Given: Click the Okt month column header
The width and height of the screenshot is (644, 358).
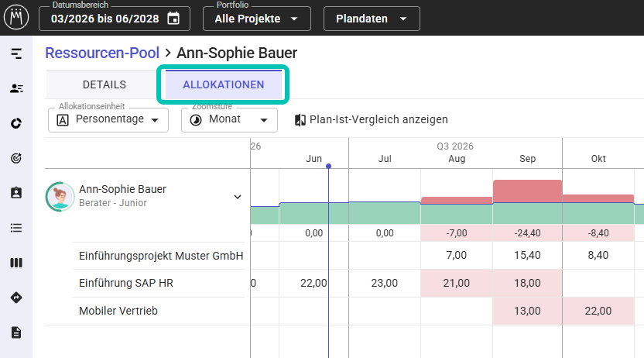Looking at the screenshot, I should (598, 159).
